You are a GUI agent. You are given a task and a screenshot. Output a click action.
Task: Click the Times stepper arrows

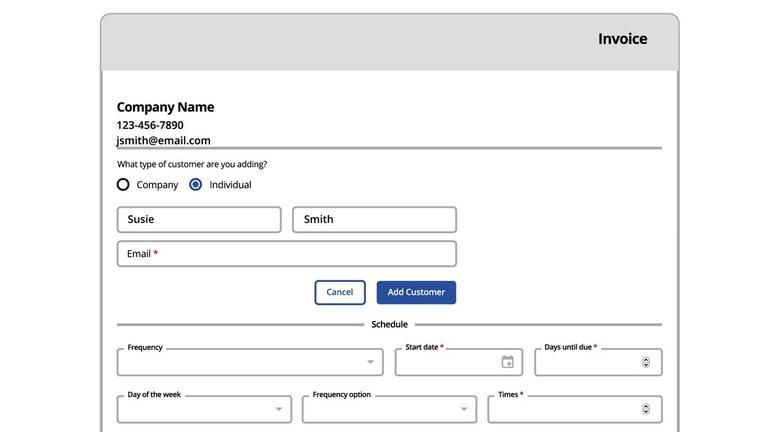click(x=646, y=409)
